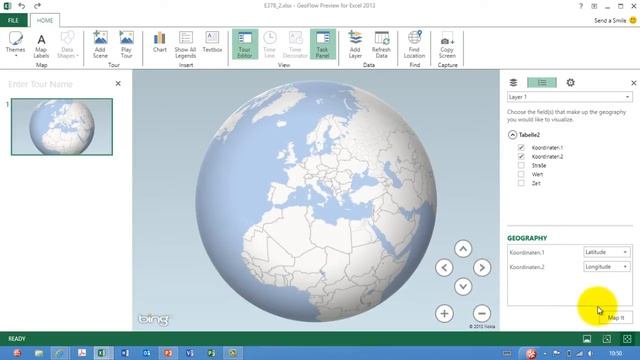Click the Map It button
The width and height of the screenshot is (640, 360).
pyautogui.click(x=616, y=318)
